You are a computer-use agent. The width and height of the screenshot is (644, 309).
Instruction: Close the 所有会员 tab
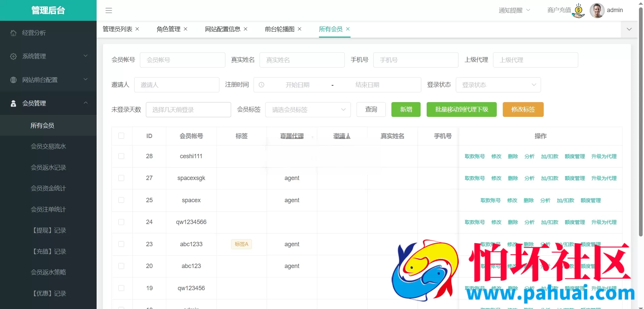click(348, 29)
